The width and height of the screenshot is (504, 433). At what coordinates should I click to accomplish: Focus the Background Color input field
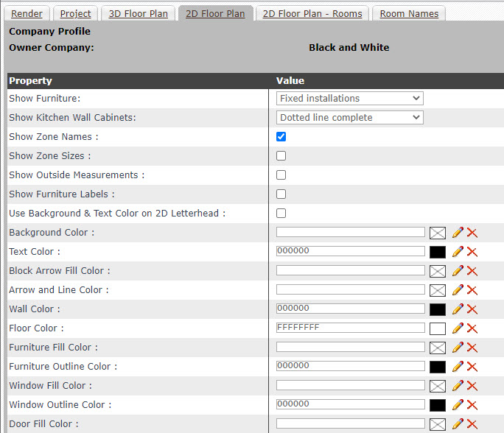(x=350, y=232)
